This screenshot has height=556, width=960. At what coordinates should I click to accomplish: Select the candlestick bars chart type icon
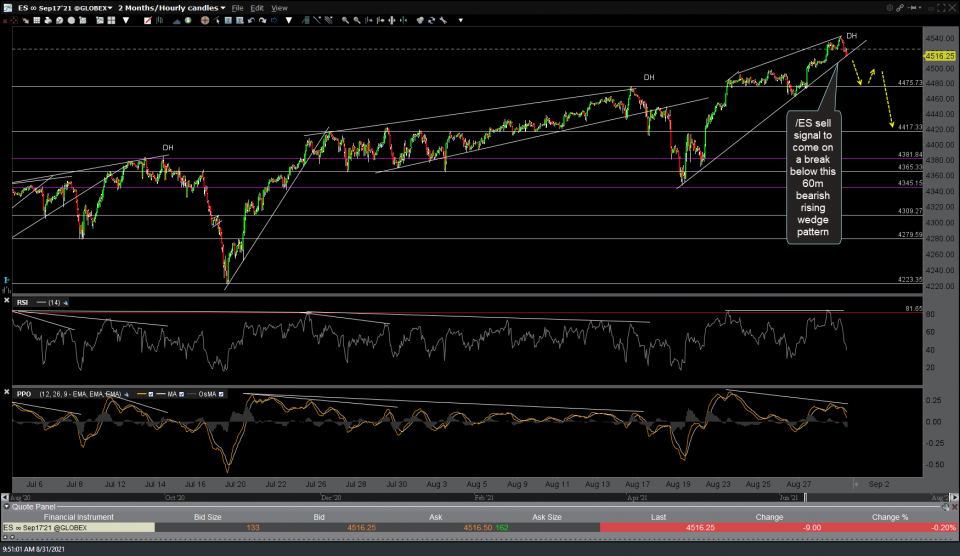(x=159, y=20)
